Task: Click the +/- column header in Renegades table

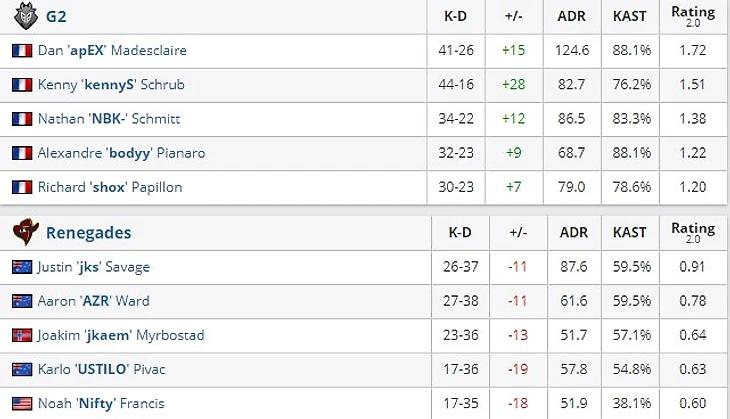Action: [x=518, y=233]
